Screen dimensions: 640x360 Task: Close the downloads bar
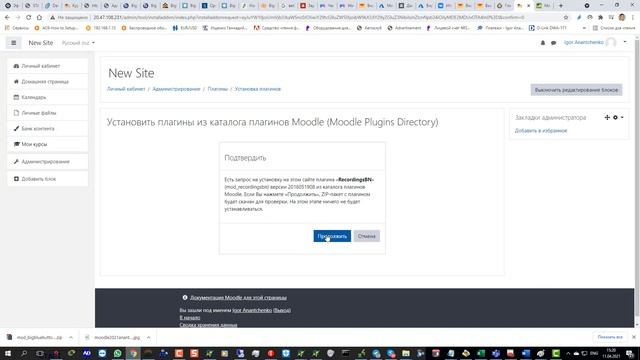[633, 337]
